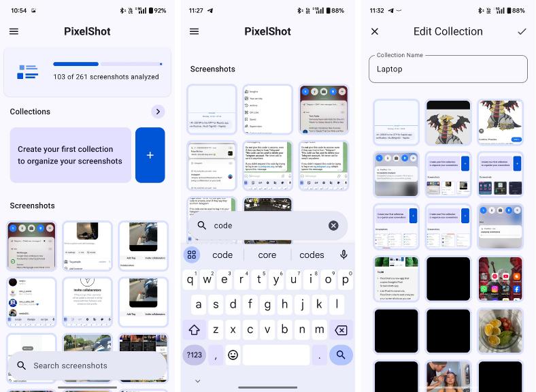Open the contacts list screenshot thumbnail

tap(31, 301)
